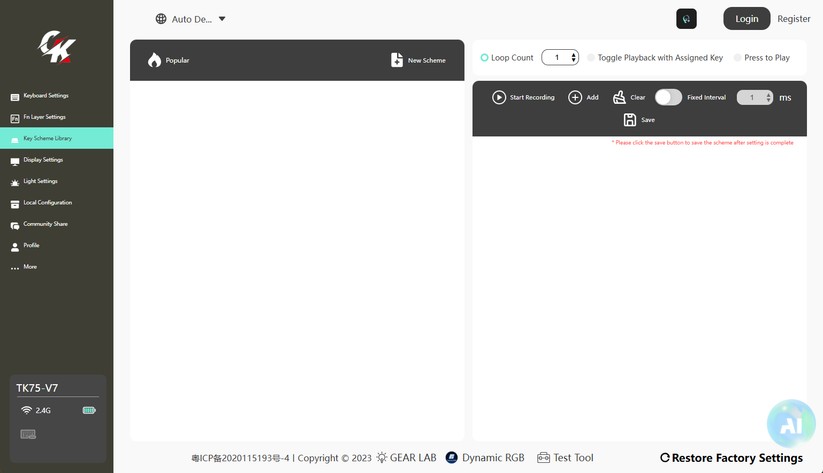The width and height of the screenshot is (823, 473).
Task: Click the Loop Count stepper arrows
Action: pyautogui.click(x=573, y=57)
